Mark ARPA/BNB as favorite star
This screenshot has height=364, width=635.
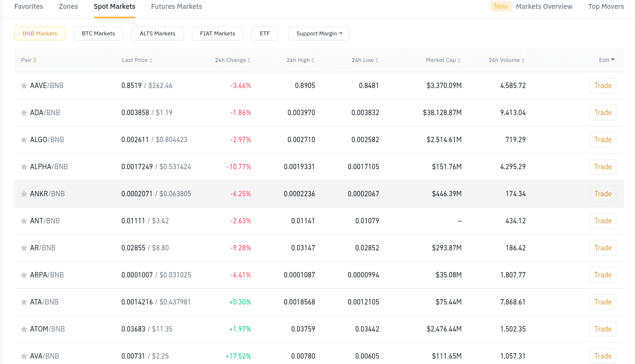(24, 275)
